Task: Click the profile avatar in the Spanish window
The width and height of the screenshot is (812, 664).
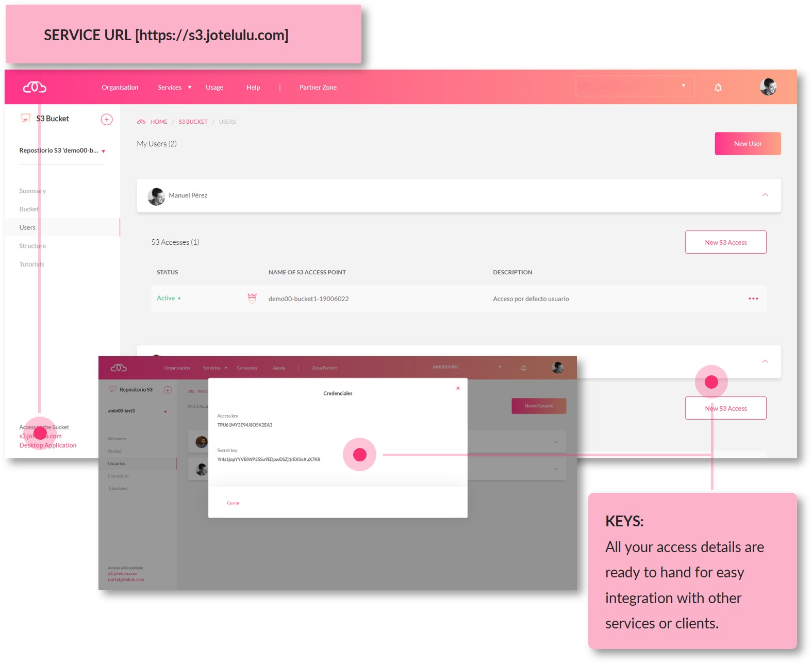Action: 557,368
